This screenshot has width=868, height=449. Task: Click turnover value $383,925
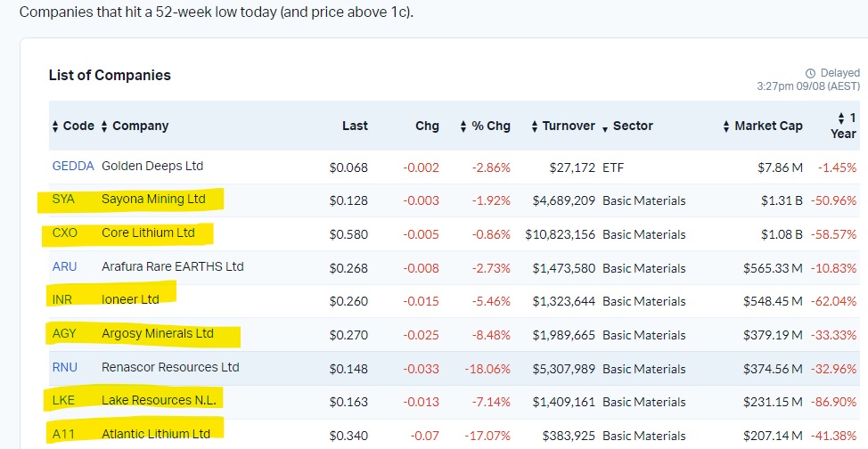[569, 437]
